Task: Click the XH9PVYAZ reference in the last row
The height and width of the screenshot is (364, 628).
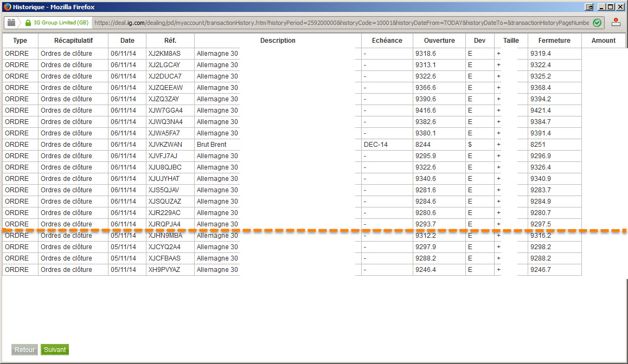Action: click(x=164, y=270)
